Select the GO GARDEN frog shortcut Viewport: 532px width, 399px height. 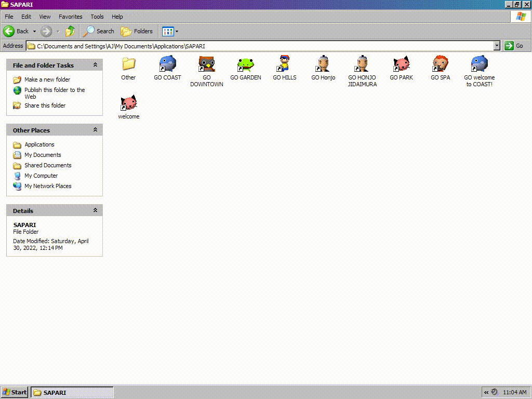246,64
